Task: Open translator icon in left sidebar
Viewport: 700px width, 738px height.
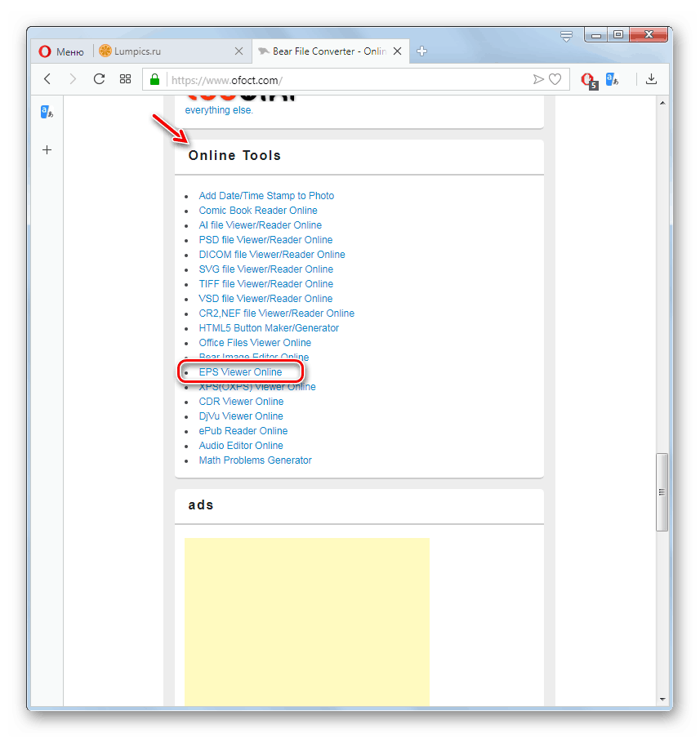Action: [47, 112]
